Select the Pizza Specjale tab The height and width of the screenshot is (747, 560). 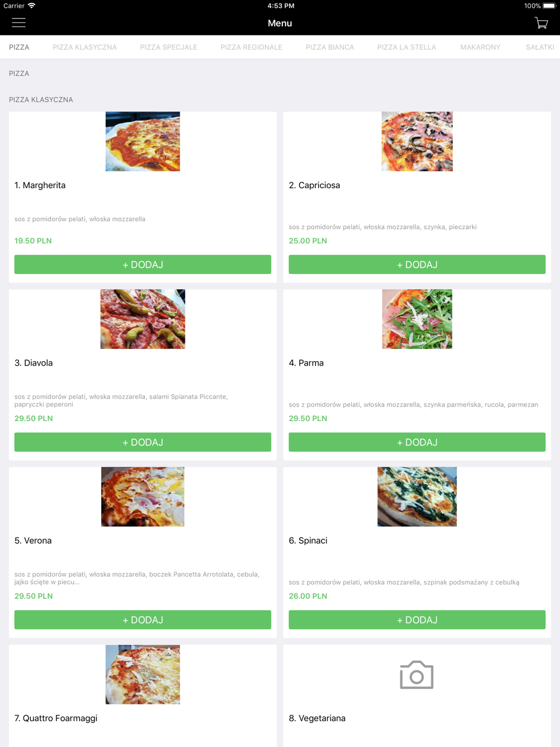coord(169,47)
